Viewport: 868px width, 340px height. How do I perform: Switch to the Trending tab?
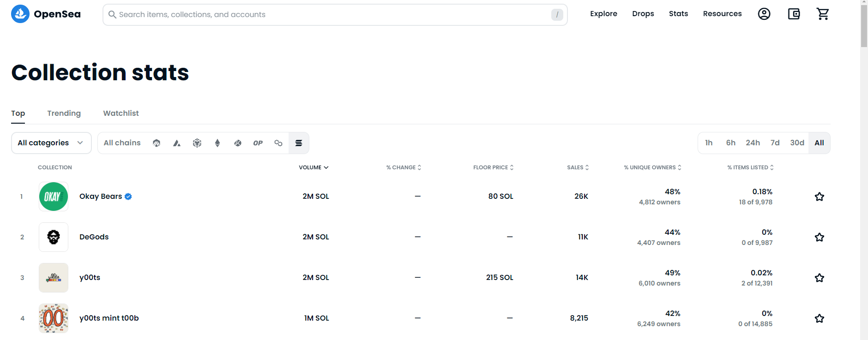click(64, 113)
